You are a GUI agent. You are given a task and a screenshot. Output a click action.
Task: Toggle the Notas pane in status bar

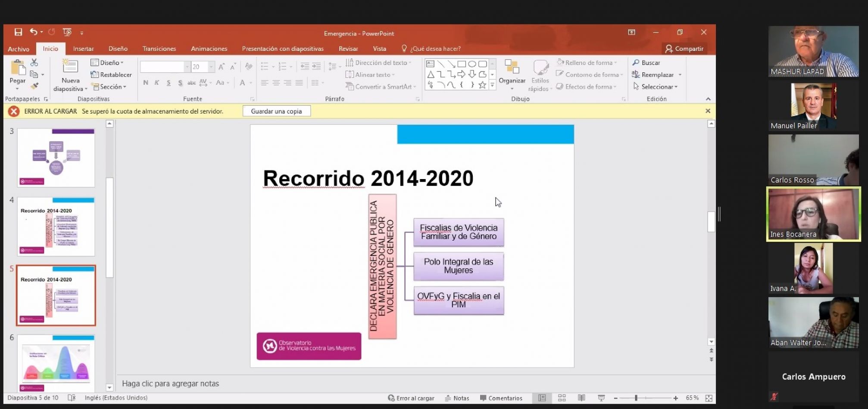457,398
